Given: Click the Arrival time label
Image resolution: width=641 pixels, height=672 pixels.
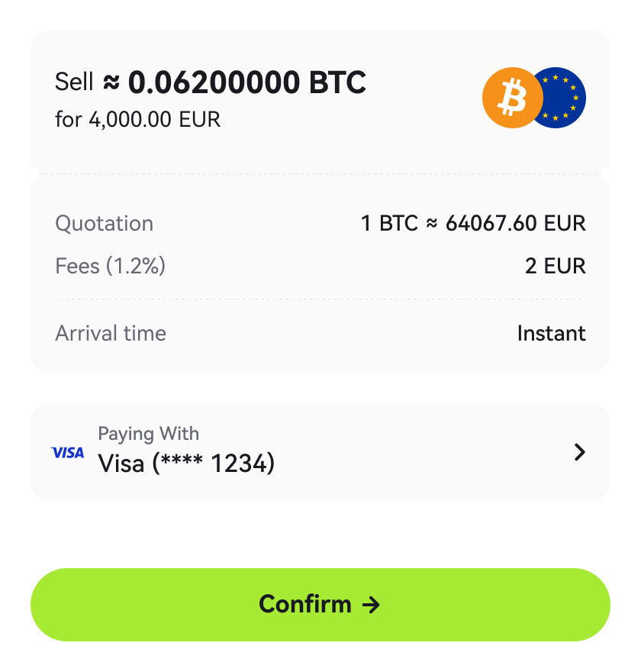Looking at the screenshot, I should coord(111,334).
